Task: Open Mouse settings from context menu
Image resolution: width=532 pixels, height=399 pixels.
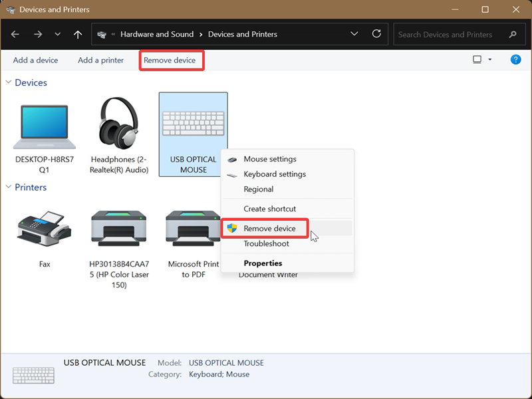Action: tap(269, 160)
